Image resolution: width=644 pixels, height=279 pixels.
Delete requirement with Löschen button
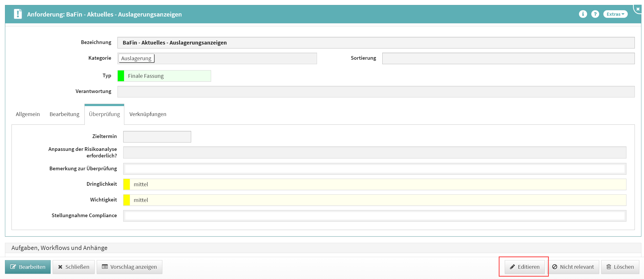(x=620, y=267)
